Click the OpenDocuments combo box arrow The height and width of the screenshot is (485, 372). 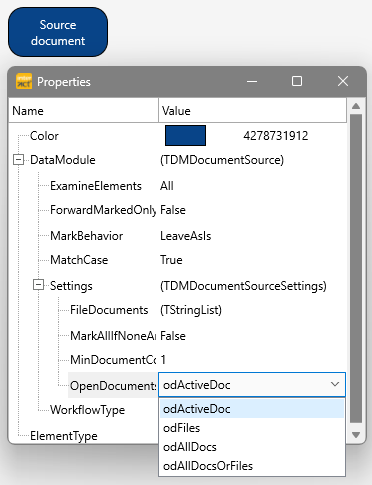pos(335,384)
